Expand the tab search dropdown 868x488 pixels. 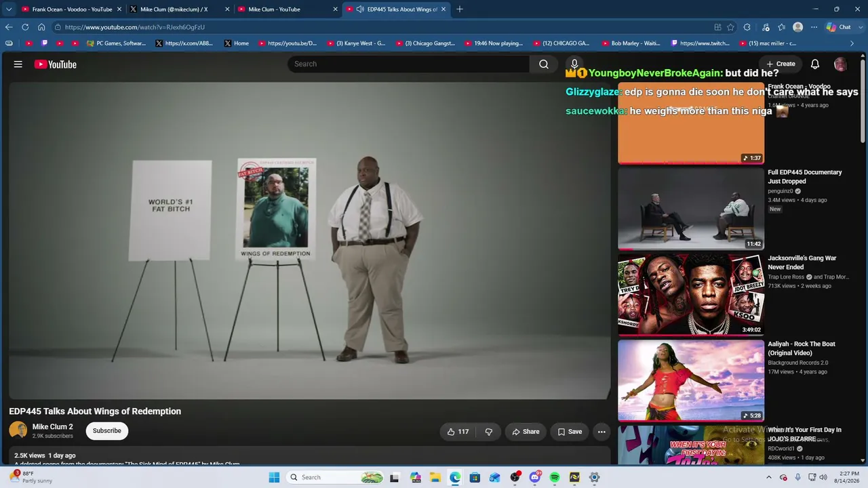click(x=9, y=9)
